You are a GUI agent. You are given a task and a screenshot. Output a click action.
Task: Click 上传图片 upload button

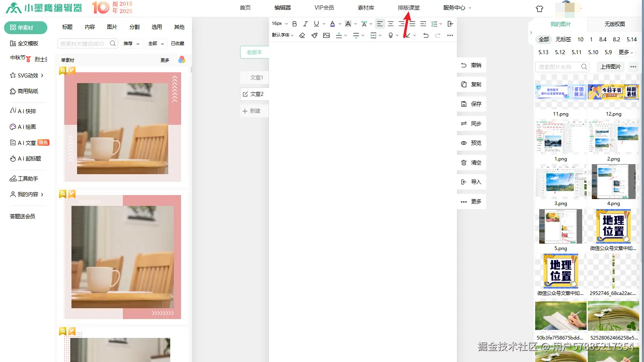pyautogui.click(x=610, y=67)
